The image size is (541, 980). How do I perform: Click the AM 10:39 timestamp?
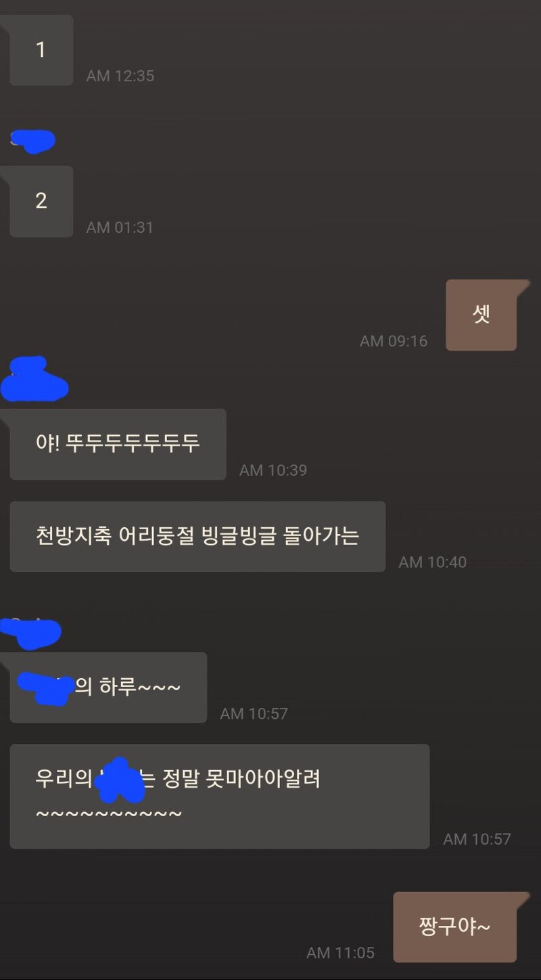(x=273, y=470)
